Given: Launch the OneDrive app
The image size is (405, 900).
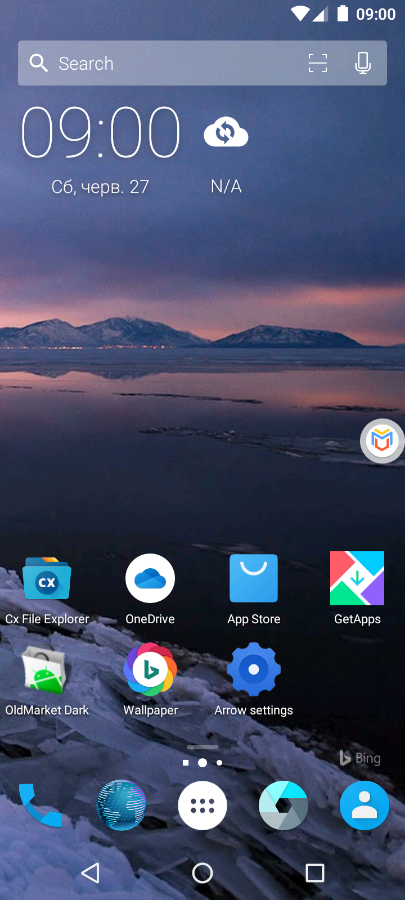Looking at the screenshot, I should (x=150, y=579).
